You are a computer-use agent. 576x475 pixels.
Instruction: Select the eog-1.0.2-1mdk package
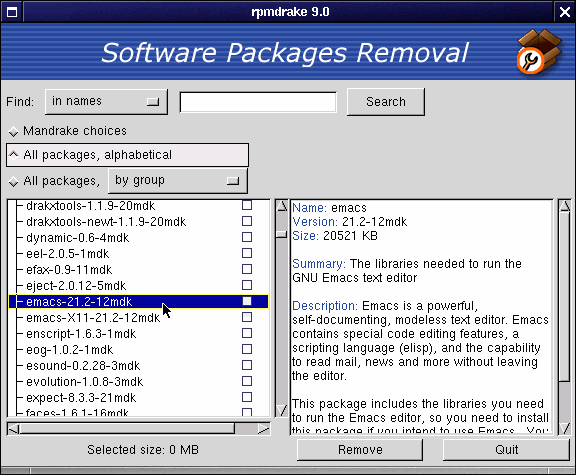69,350
